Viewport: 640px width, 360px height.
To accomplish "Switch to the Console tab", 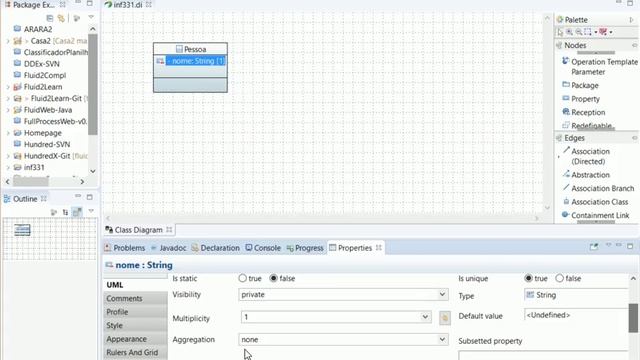I will pos(263,248).
